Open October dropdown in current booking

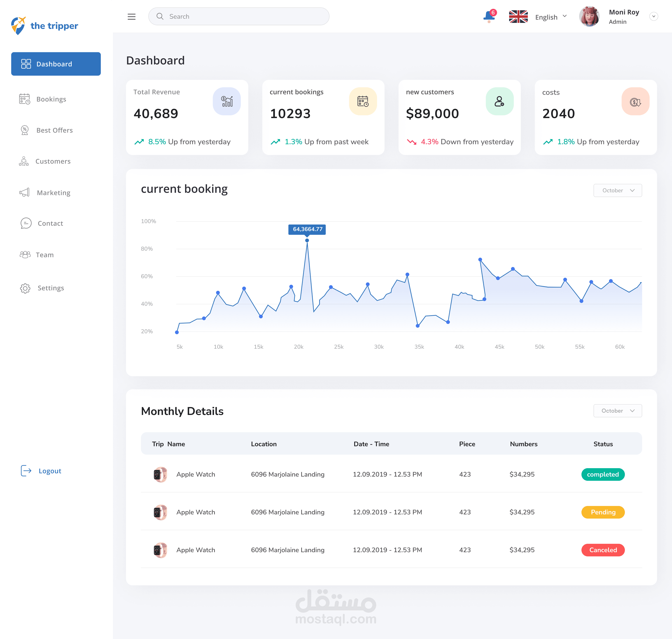(617, 190)
